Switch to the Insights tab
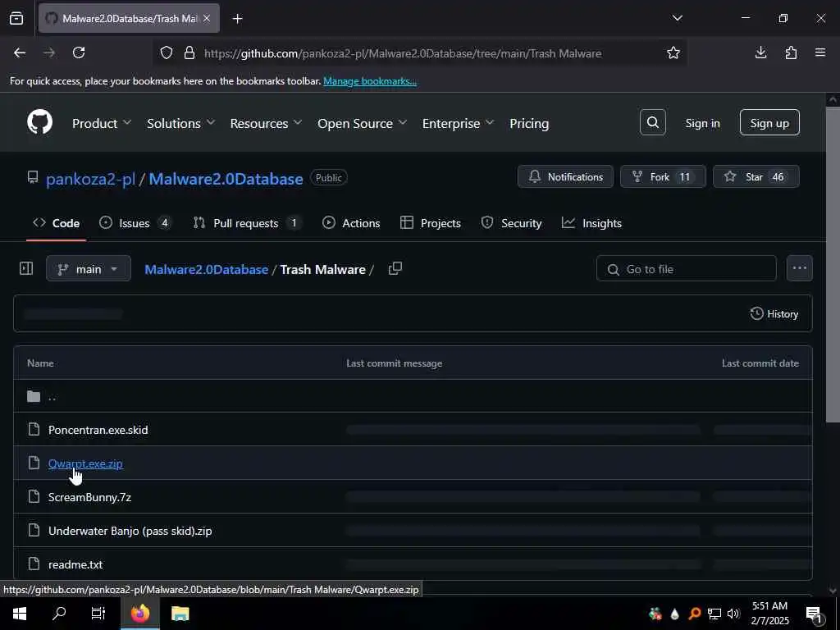 591,223
